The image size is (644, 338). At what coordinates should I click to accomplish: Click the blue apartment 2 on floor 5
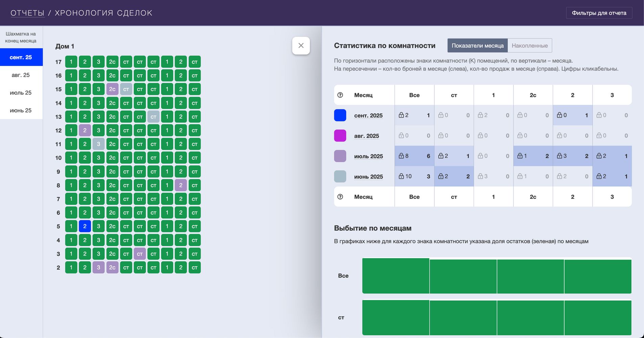(85, 226)
